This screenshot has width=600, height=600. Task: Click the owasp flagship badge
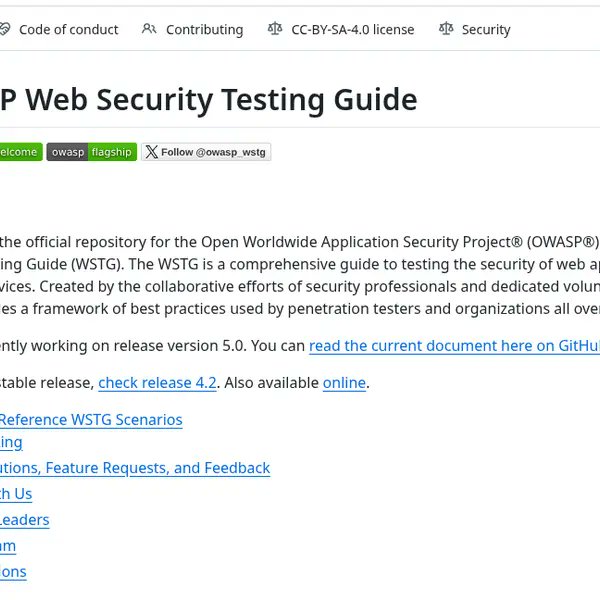point(92,152)
